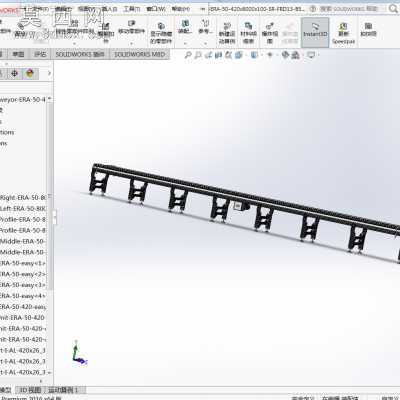The image size is (400, 400).
Task: Switch to the 3D Views tab
Action: (30, 390)
